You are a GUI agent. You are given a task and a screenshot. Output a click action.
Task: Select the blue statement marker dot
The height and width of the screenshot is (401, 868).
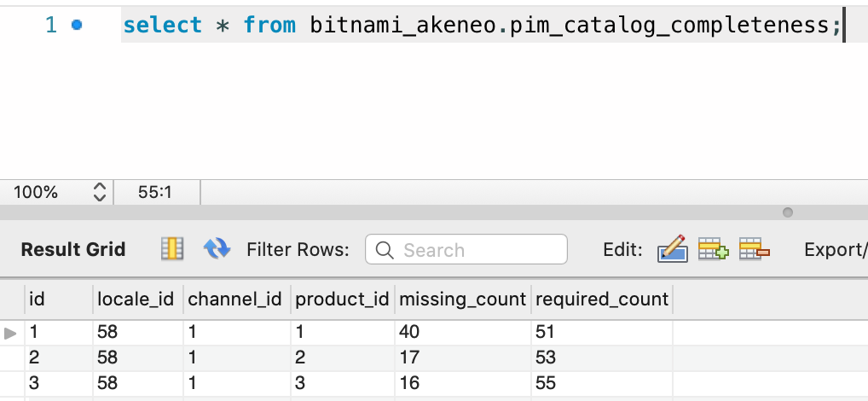coord(77,25)
